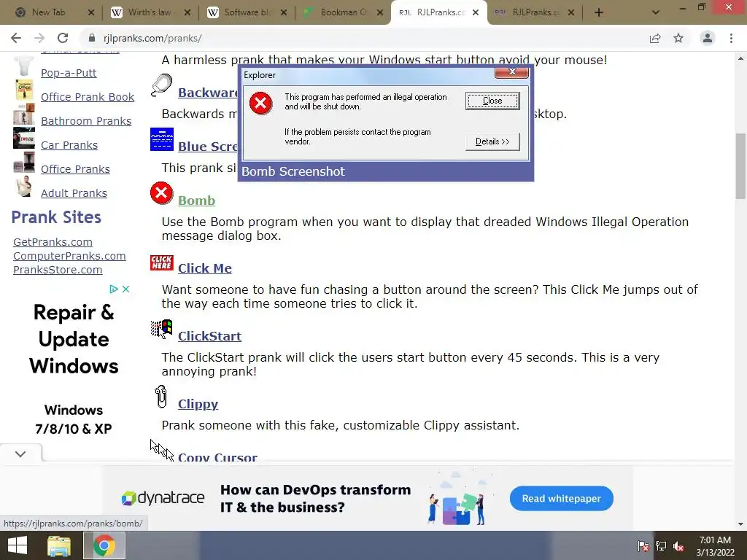Open File Explorer from the taskbar
This screenshot has width=747, height=560.
(x=59, y=545)
